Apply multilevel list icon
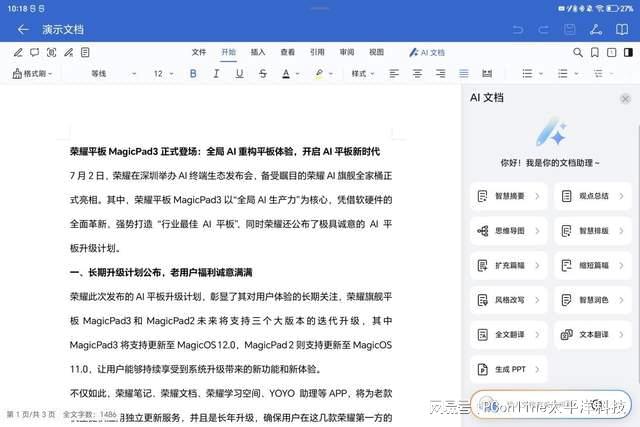 [598, 73]
